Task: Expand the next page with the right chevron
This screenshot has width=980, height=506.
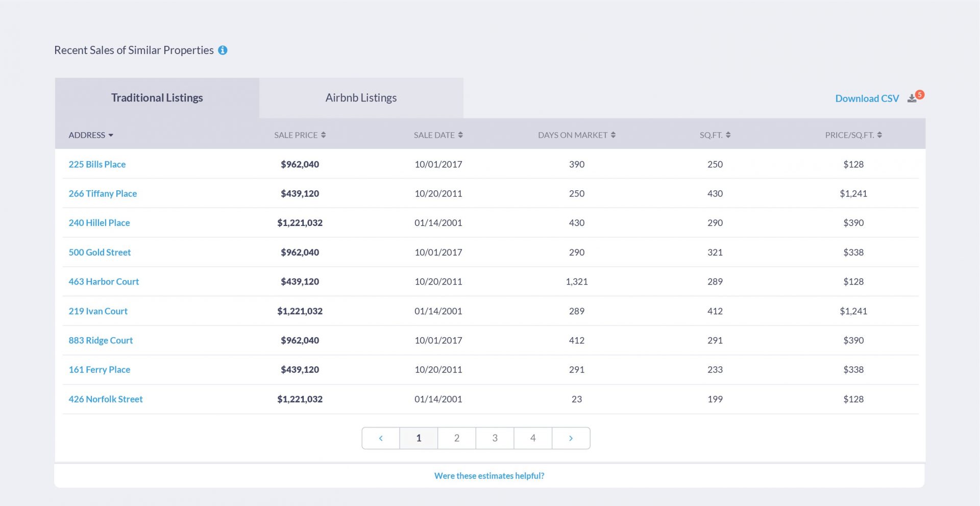Action: point(571,438)
